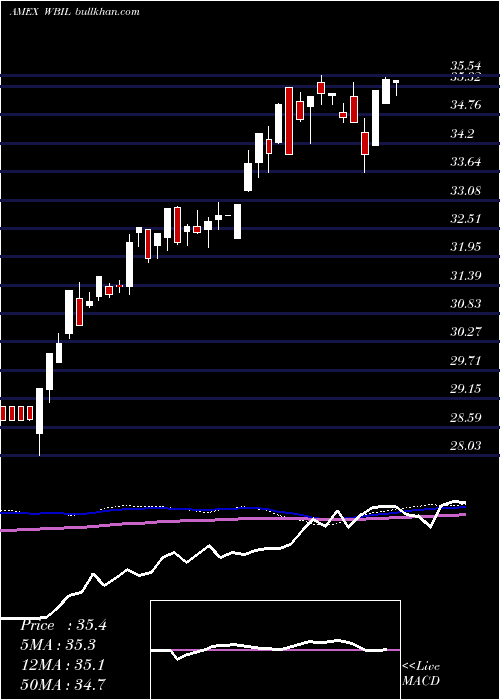
Task: Click the Price : 35.4 readout
Action: point(63,625)
